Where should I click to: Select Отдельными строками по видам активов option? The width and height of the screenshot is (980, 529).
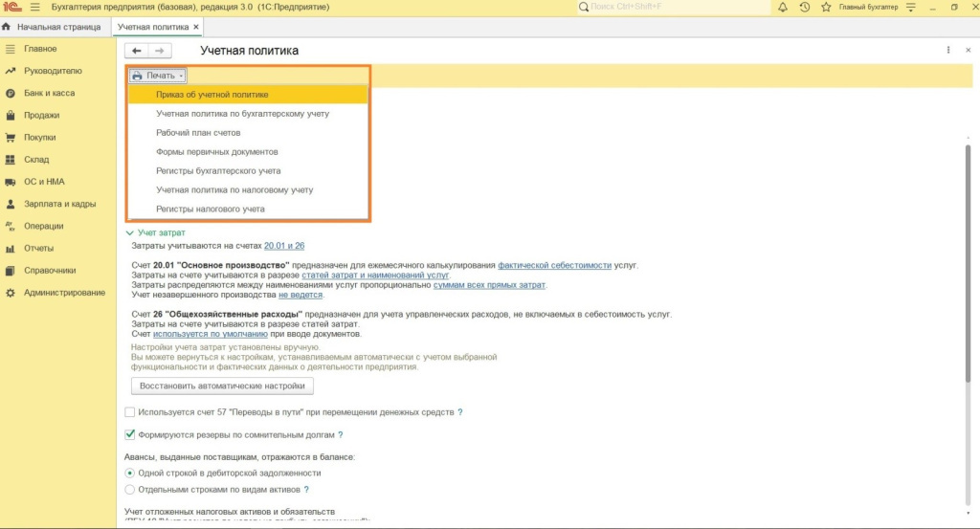(x=130, y=489)
